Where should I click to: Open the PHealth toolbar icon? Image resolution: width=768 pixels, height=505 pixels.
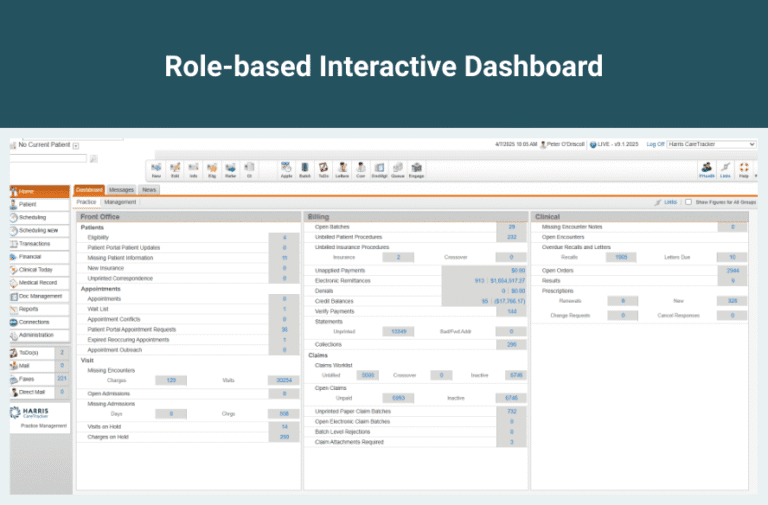706,170
